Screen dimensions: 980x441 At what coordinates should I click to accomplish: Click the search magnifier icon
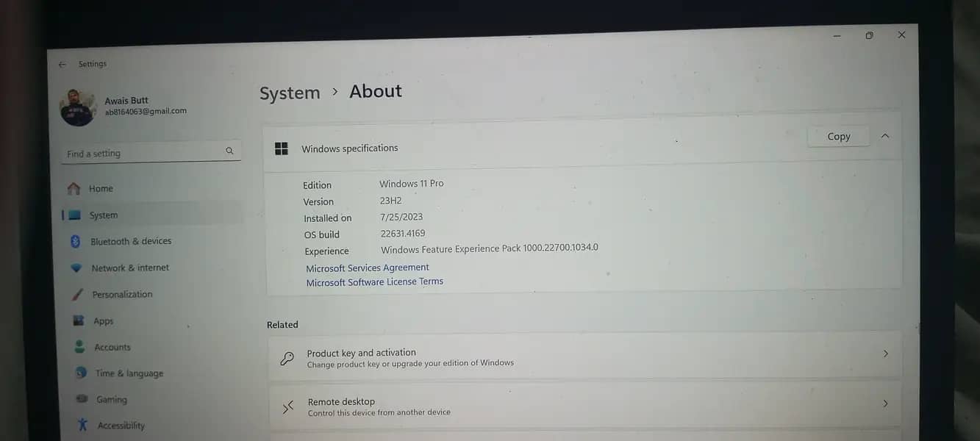click(229, 151)
